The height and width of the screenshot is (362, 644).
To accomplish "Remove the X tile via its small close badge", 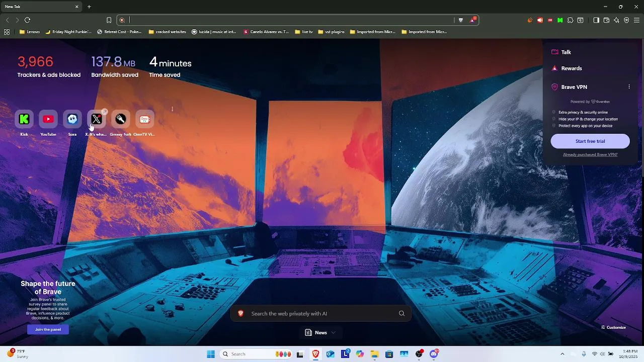I will pyautogui.click(x=105, y=112).
